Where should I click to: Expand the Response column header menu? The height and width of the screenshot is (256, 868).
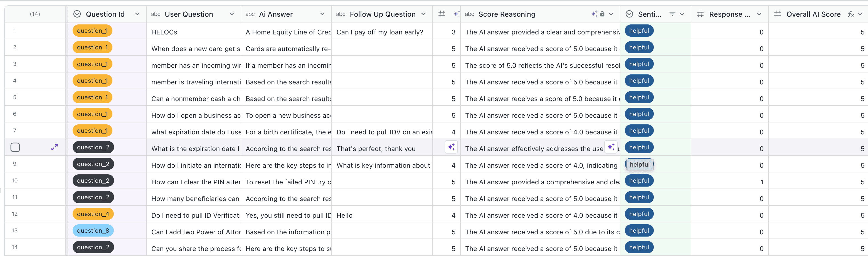(759, 14)
